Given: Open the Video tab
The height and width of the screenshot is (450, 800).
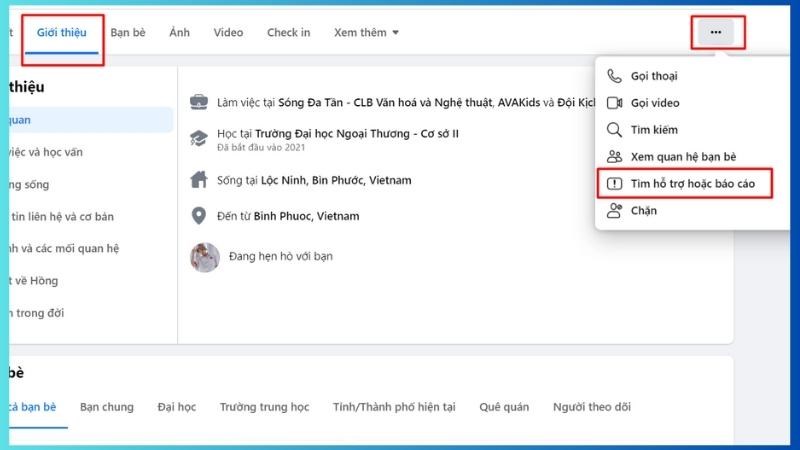Looking at the screenshot, I should 228,33.
